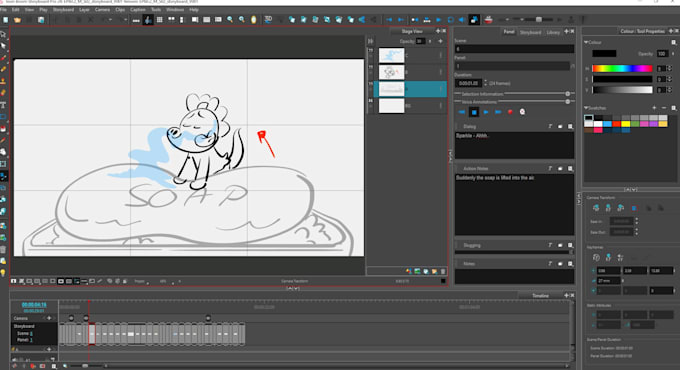Select the BG layer thumbnail
This screenshot has height=370, width=680.
[391, 105]
